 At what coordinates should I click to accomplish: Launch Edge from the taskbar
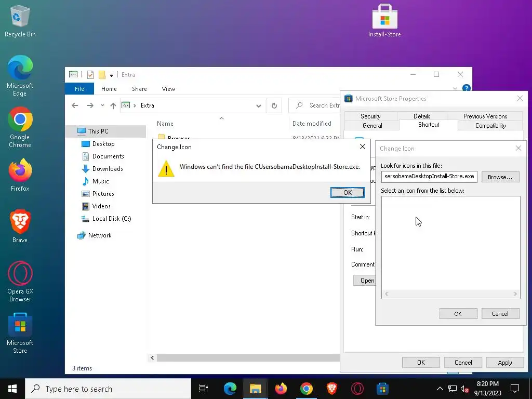point(230,389)
